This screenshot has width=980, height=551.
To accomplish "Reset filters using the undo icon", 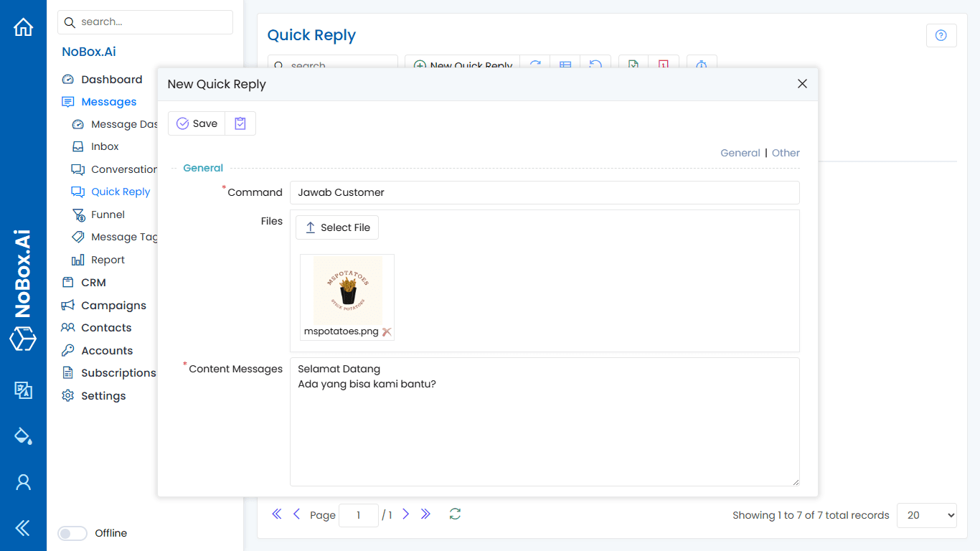I will click(595, 65).
